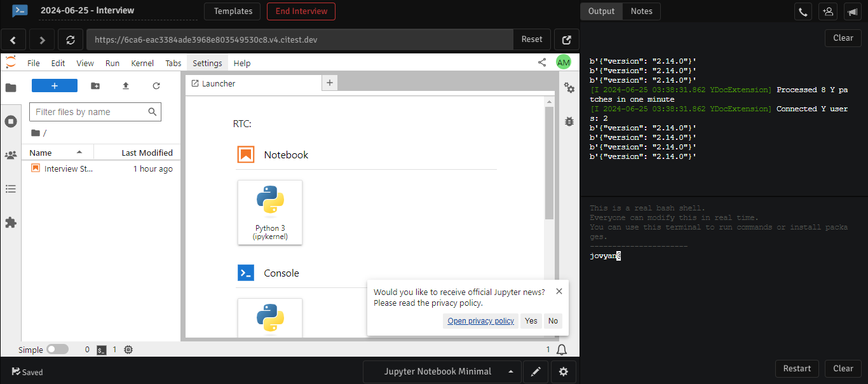
Task: Refresh the file browser list
Action: tap(156, 86)
